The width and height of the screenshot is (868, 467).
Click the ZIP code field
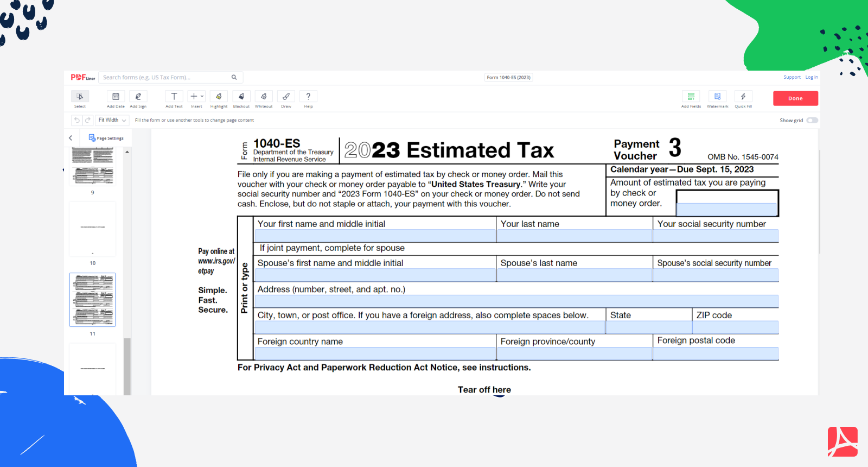click(x=736, y=327)
